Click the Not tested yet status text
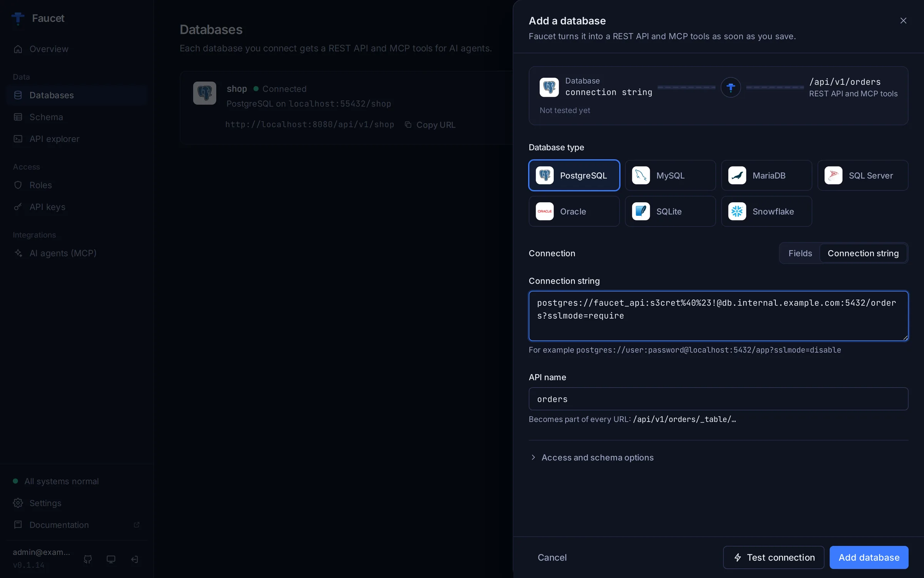The width and height of the screenshot is (924, 578). click(564, 110)
